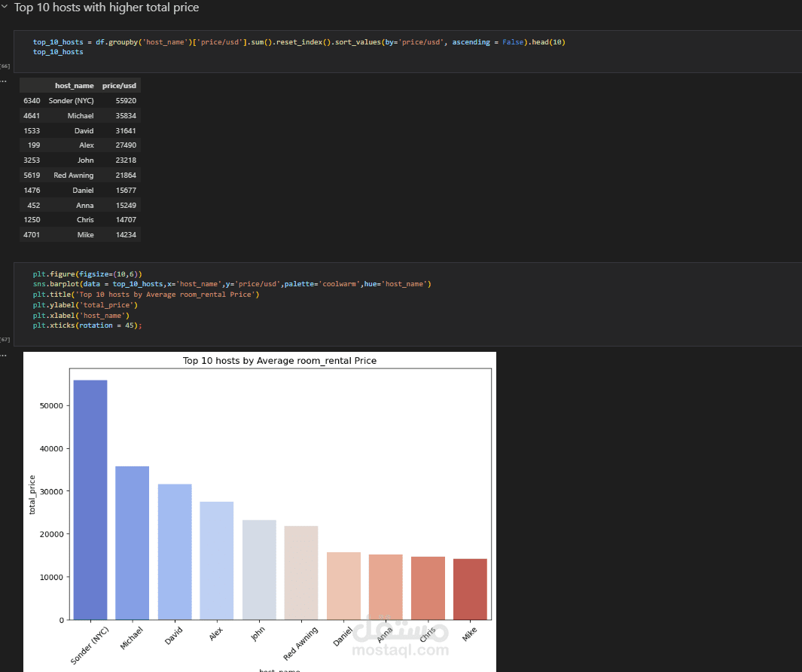Select the 'Red Awning' host name cell
Image resolution: width=802 pixels, height=672 pixels.
pos(74,175)
